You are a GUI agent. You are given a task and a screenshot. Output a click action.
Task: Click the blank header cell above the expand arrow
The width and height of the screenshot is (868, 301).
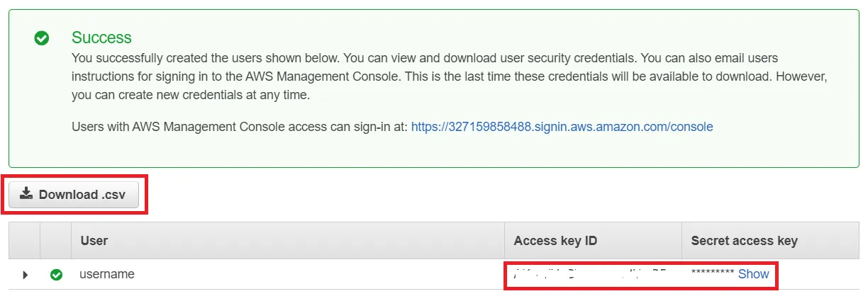pyautogui.click(x=24, y=241)
